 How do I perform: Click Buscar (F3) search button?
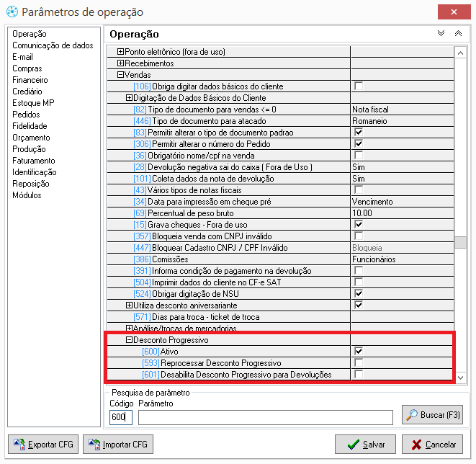tap(432, 414)
